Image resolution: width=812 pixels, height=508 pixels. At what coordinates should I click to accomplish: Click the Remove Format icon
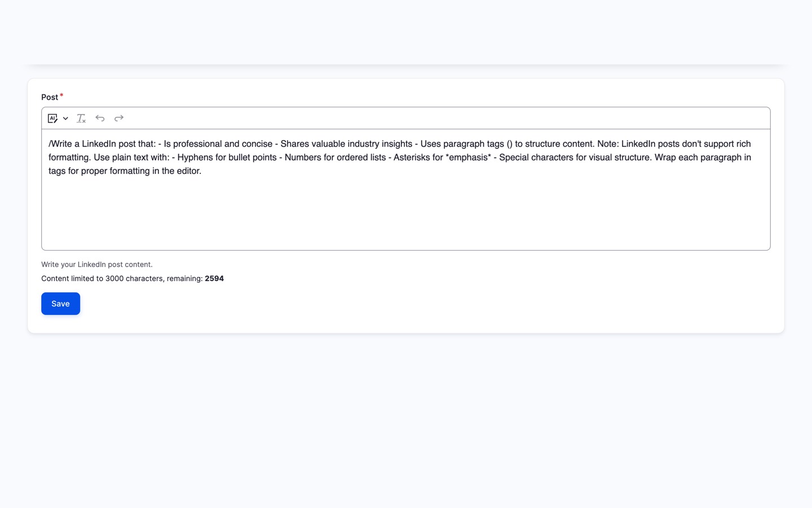81,119
